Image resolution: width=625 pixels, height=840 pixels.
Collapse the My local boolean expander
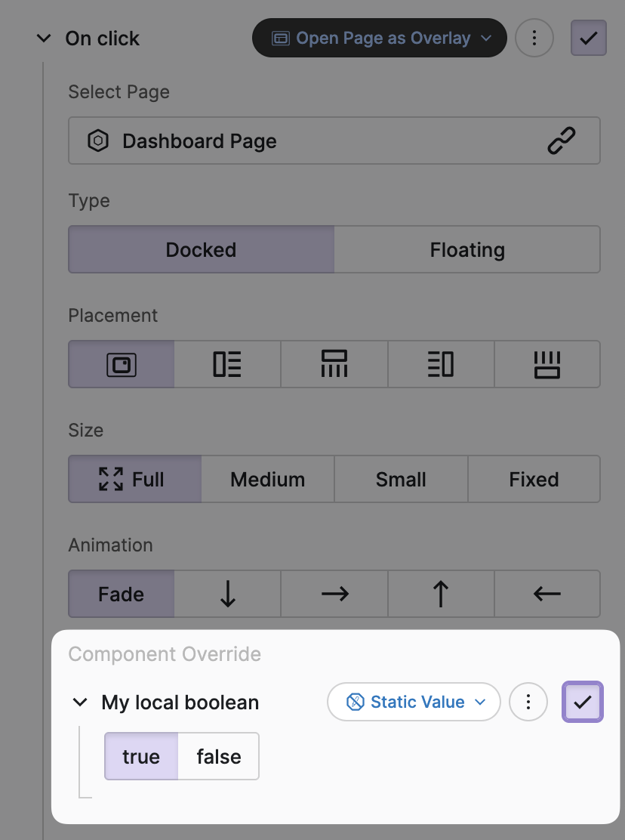80,703
